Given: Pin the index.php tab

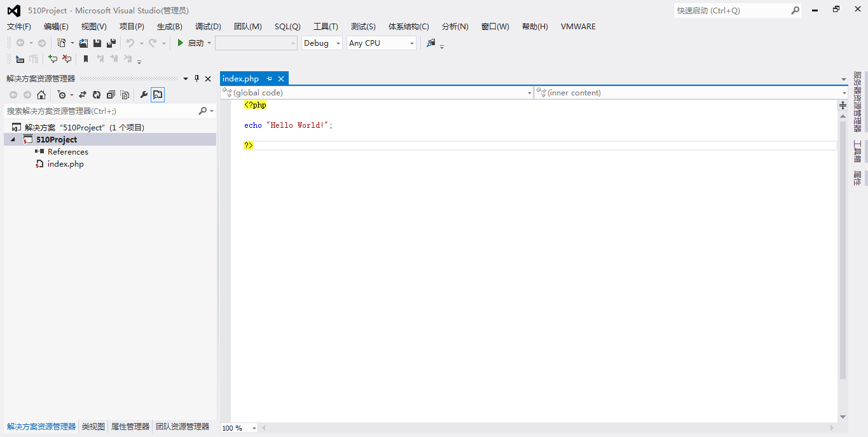Looking at the screenshot, I should pos(269,79).
